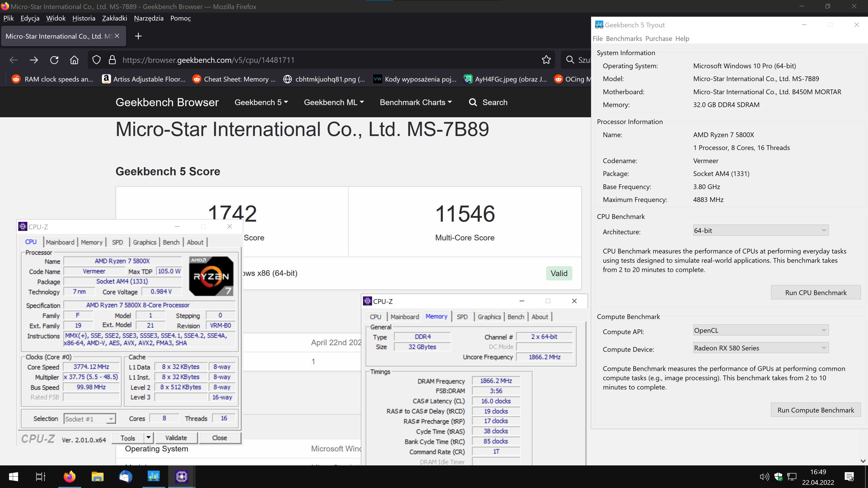Open the File menu in Geekbench 5

coord(597,38)
